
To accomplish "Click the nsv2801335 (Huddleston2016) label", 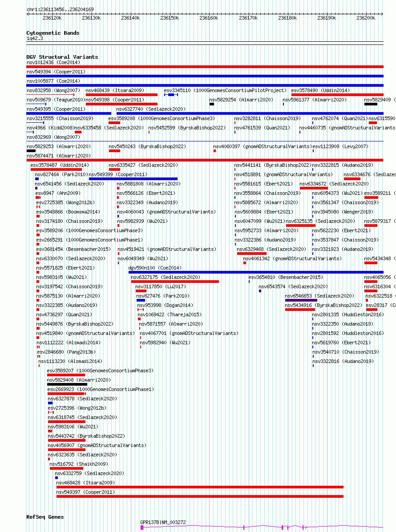I will coord(348,315).
